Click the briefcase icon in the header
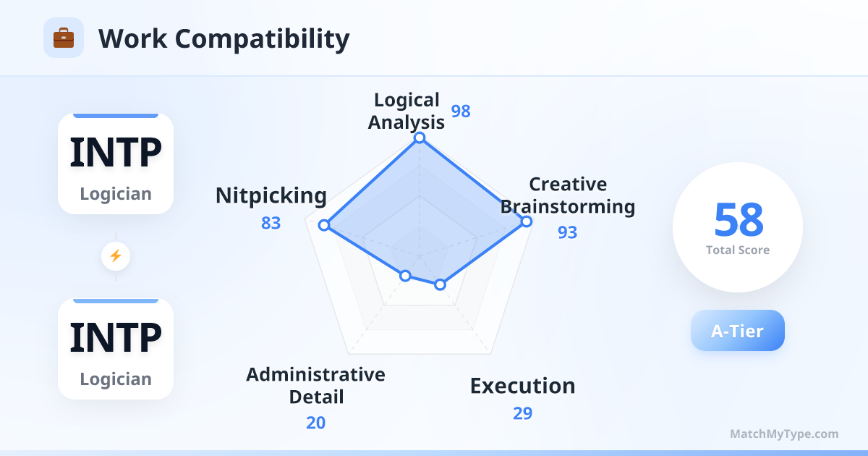This screenshot has height=456, width=868. 64,38
